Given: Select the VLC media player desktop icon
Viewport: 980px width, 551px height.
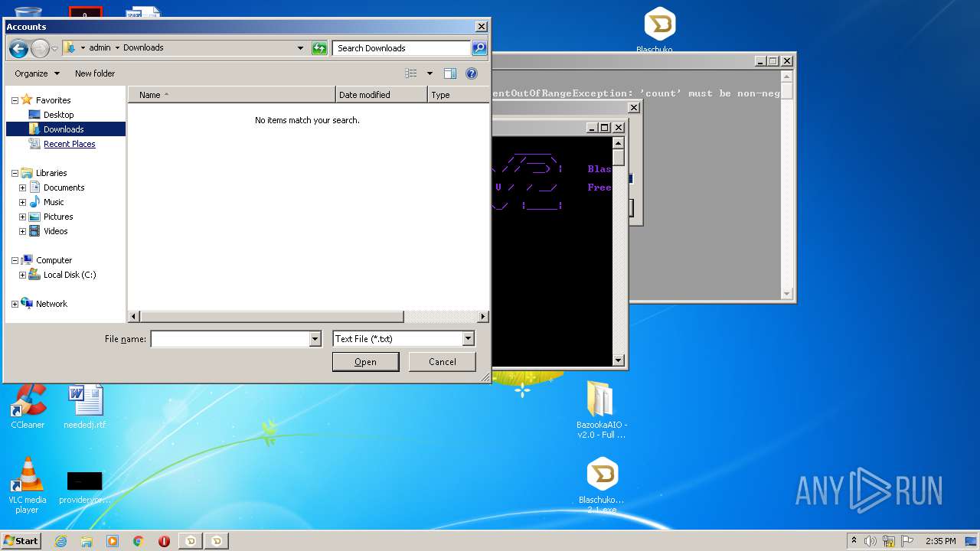Looking at the screenshot, I should tap(28, 487).
